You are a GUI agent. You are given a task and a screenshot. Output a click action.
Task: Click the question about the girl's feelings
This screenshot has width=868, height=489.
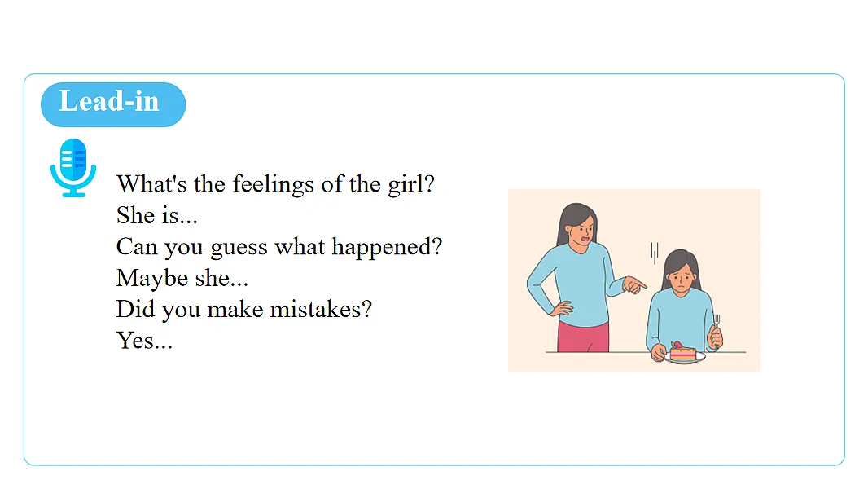click(275, 183)
